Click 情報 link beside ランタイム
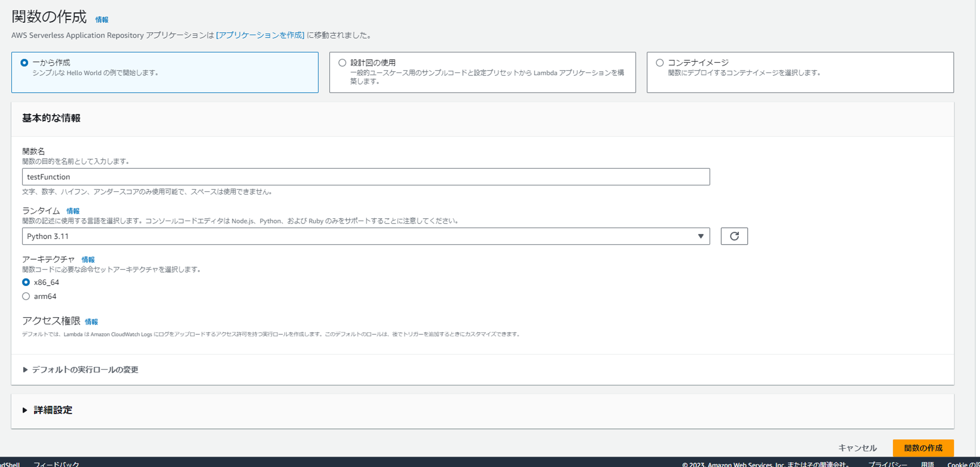The height and width of the screenshot is (467, 980). click(73, 211)
